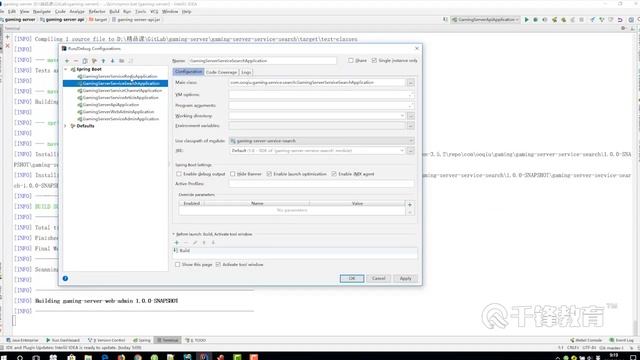Open the Build menu in the menu bar
Screen dimensions: 640x360
tap(114, 11)
